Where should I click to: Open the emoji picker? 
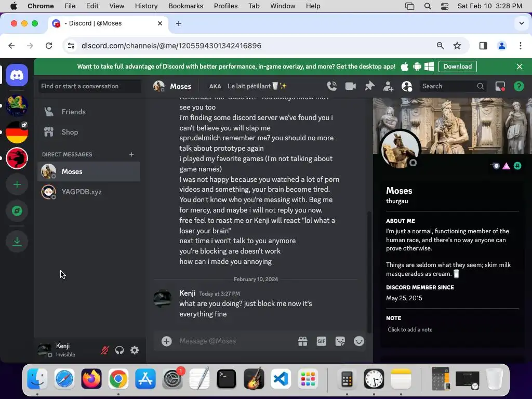pyautogui.click(x=358, y=341)
